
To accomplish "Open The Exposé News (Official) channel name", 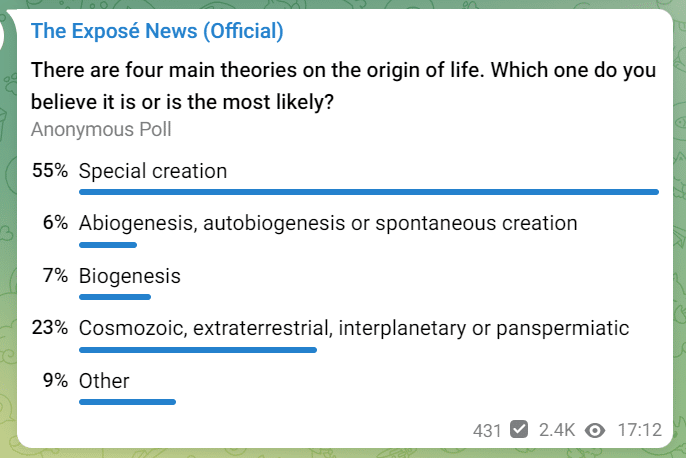I will [x=157, y=31].
